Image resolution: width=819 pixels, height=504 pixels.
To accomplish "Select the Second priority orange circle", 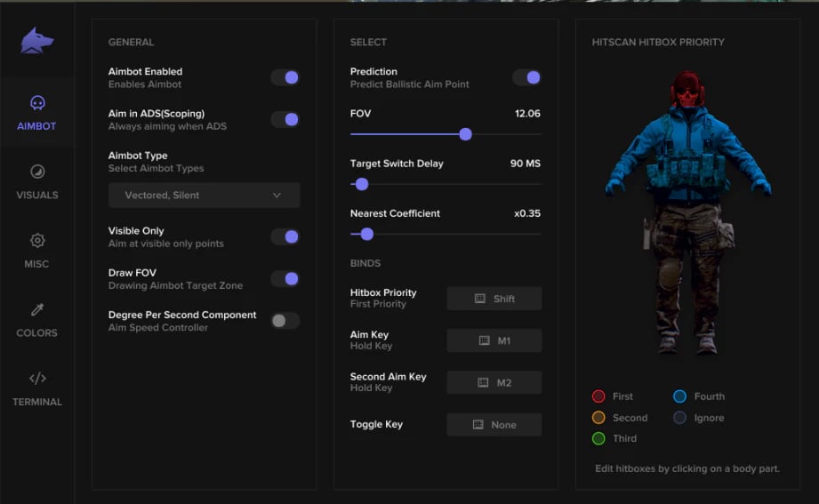I will [598, 418].
